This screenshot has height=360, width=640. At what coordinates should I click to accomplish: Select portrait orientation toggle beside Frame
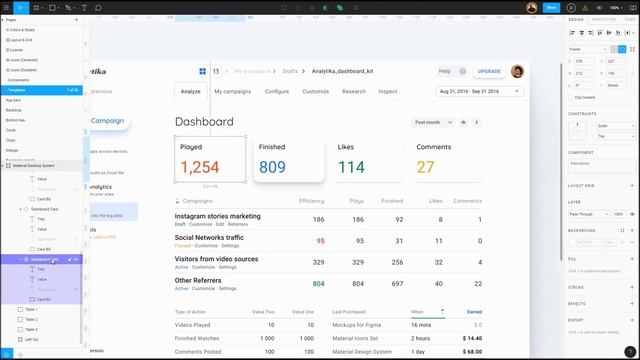[614, 49]
